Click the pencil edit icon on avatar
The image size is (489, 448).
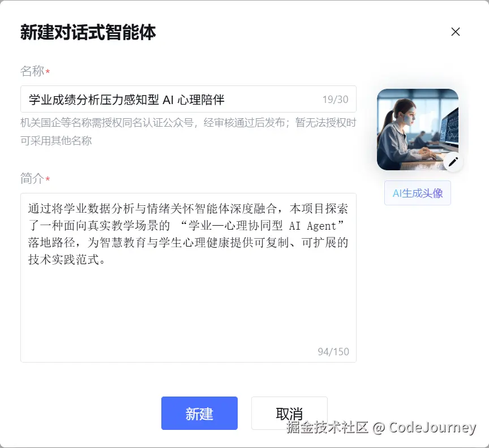pos(453,162)
